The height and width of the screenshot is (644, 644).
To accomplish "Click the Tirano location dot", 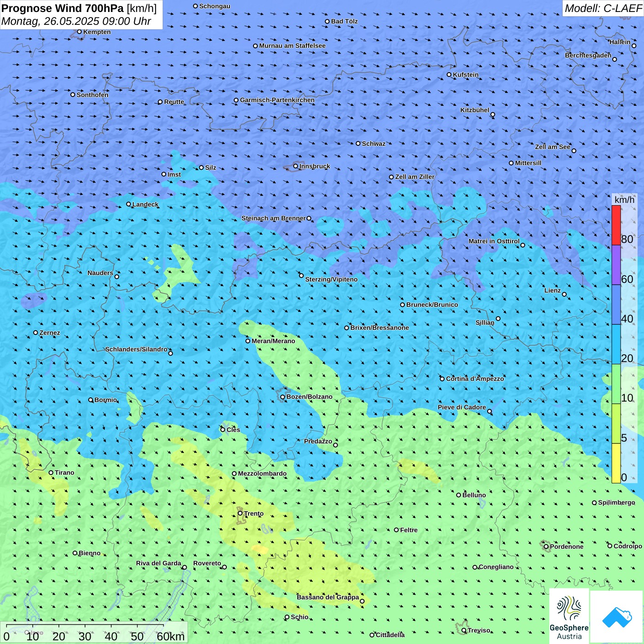I will 51,472.
